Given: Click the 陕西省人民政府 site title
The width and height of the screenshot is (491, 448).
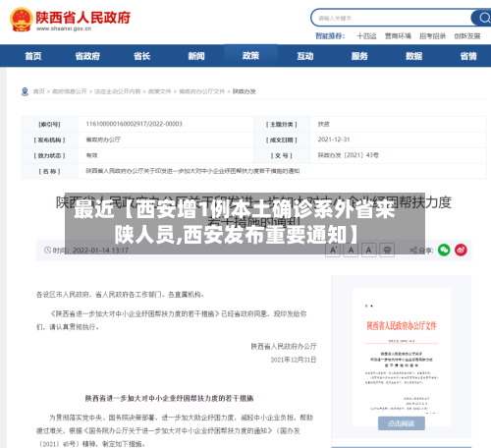Looking at the screenshot, I should (x=83, y=18).
